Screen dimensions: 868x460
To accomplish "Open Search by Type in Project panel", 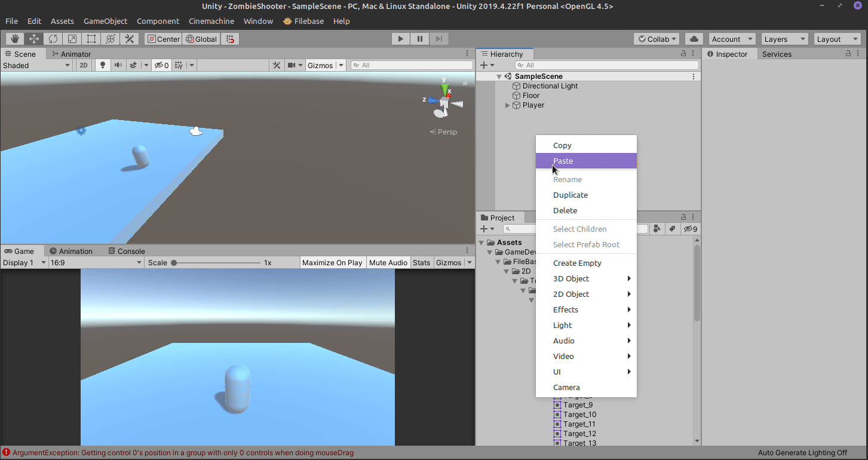I will 657,229.
